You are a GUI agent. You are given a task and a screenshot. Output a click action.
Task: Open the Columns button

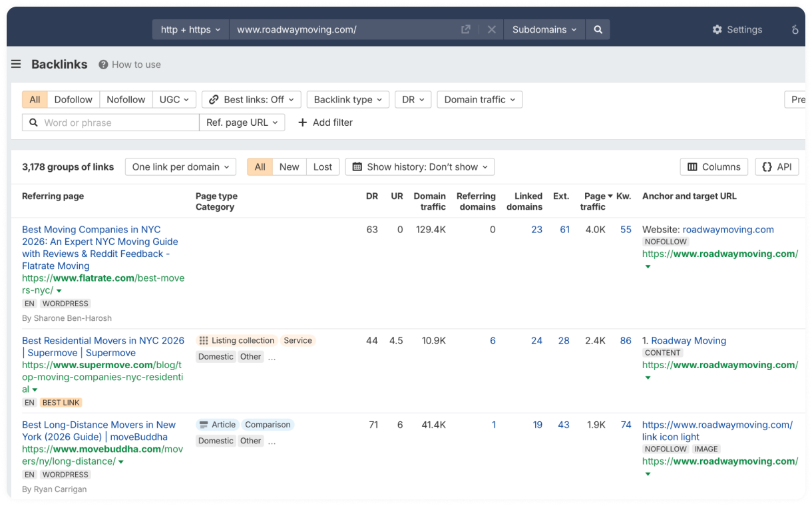[714, 166]
